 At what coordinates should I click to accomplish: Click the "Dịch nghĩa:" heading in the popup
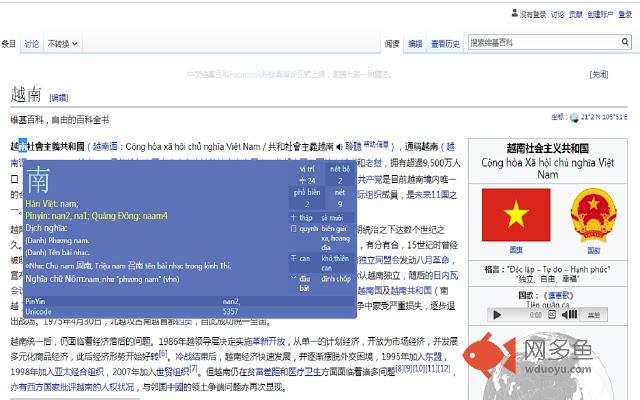click(x=46, y=228)
